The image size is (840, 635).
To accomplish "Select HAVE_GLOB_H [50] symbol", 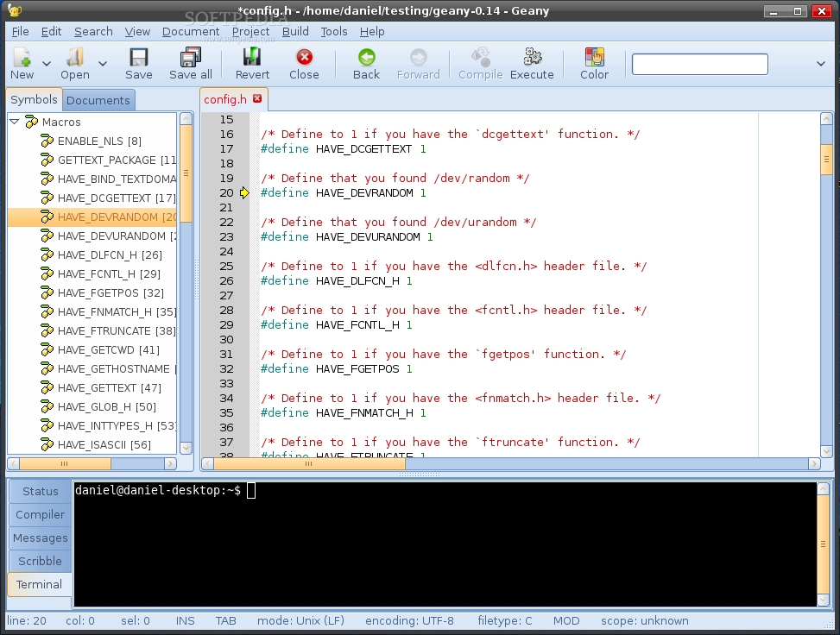I will pos(107,407).
